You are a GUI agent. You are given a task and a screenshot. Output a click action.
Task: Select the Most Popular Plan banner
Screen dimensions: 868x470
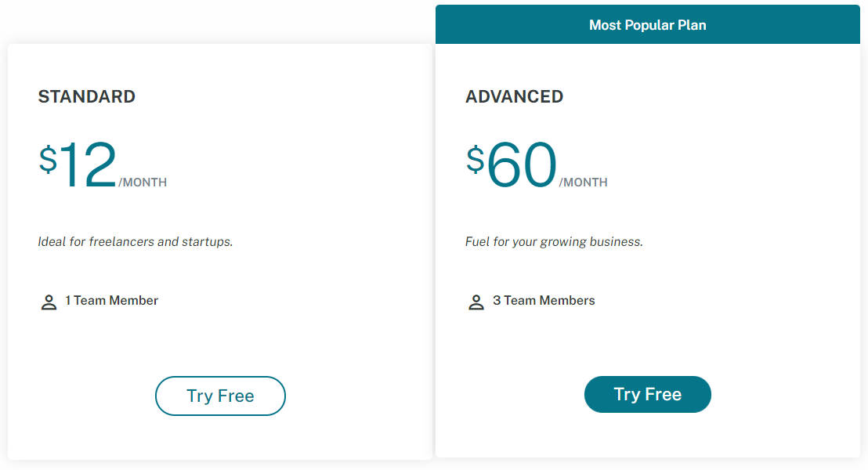coord(648,24)
